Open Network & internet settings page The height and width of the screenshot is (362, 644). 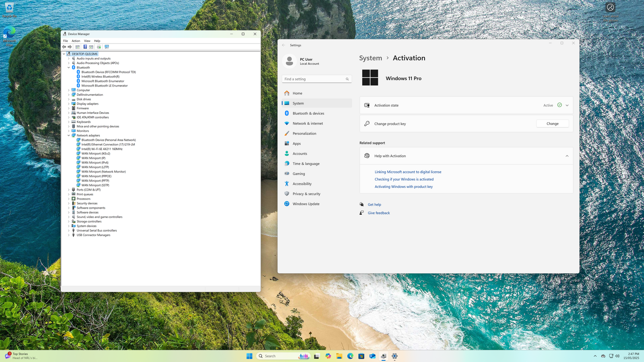(317, 123)
